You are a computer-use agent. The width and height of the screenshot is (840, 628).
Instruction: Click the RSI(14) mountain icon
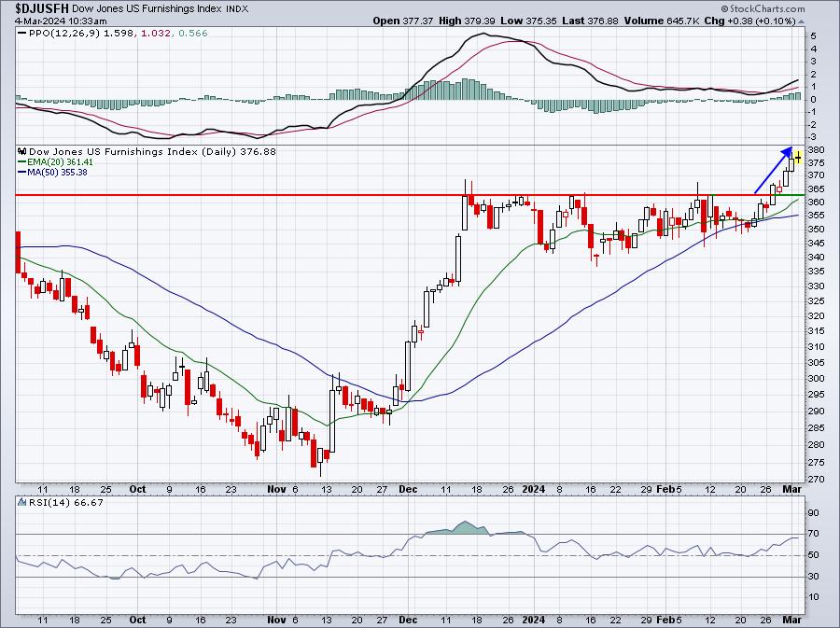(21, 502)
